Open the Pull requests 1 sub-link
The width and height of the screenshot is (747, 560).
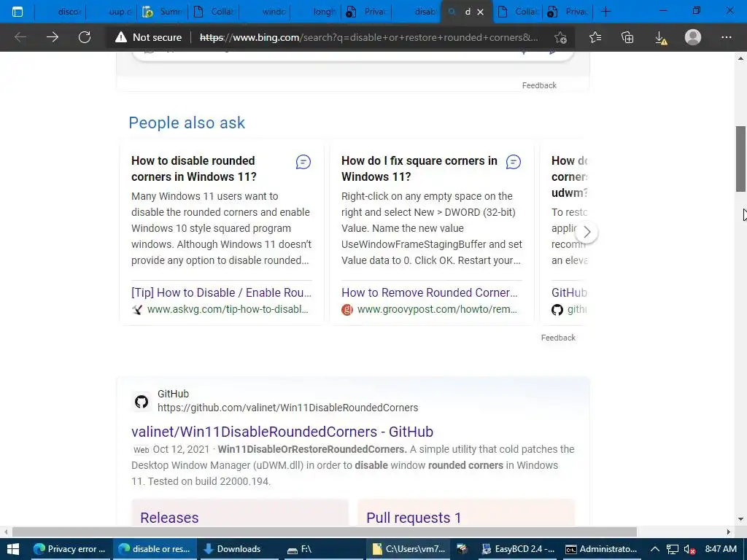[x=414, y=518]
